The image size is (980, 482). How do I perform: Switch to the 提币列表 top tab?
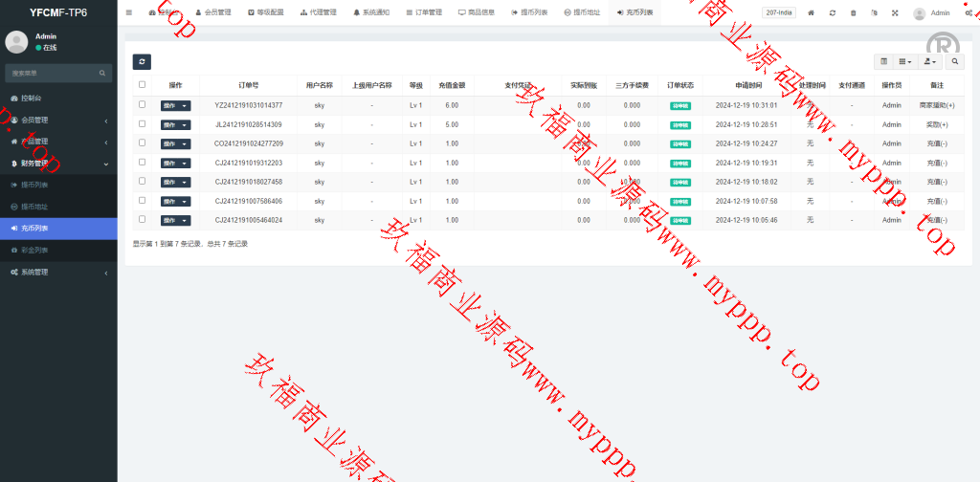pyautogui.click(x=529, y=13)
